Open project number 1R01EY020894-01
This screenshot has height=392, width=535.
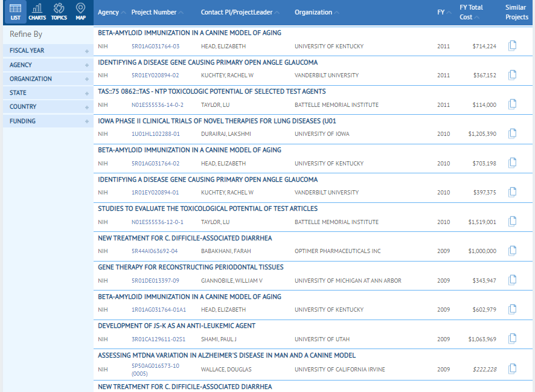(155, 193)
